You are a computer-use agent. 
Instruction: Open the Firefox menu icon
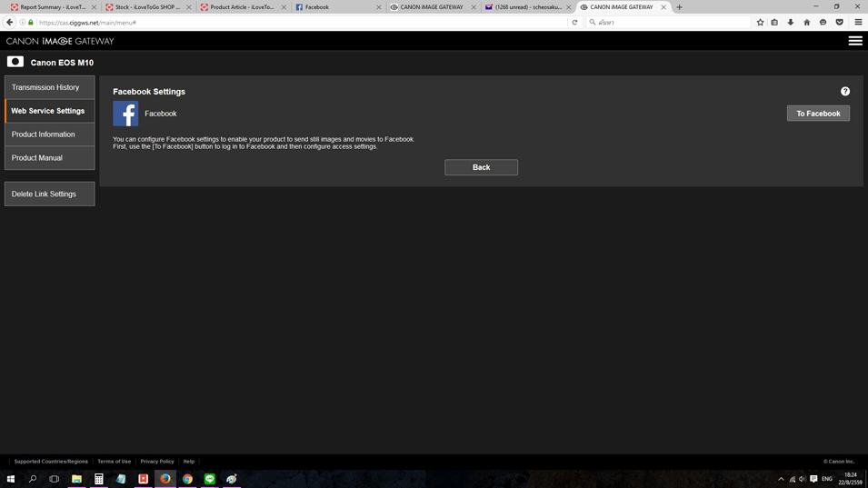click(x=858, y=22)
